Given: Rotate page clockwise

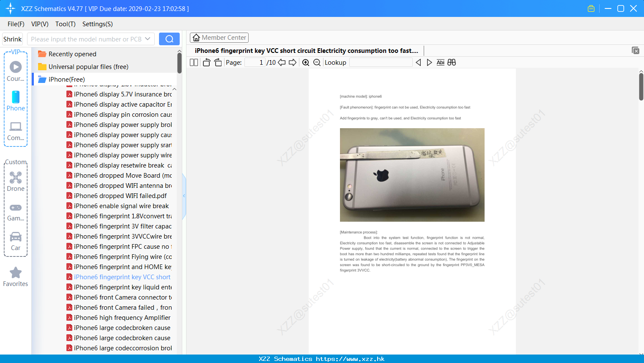Looking at the screenshot, I should coord(218,63).
